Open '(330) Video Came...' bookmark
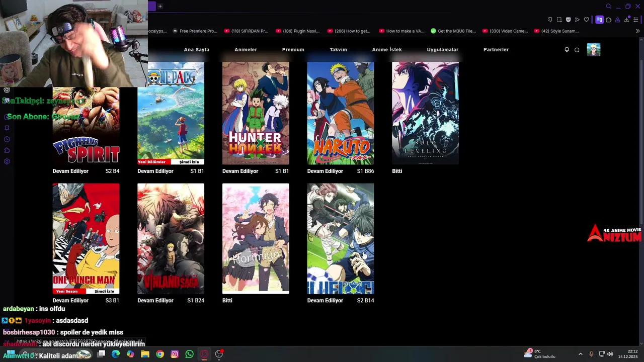The height and width of the screenshot is (362, 644). pos(505,31)
